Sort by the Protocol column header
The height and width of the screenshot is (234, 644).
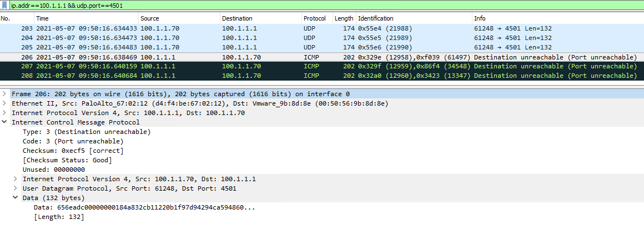point(318,18)
